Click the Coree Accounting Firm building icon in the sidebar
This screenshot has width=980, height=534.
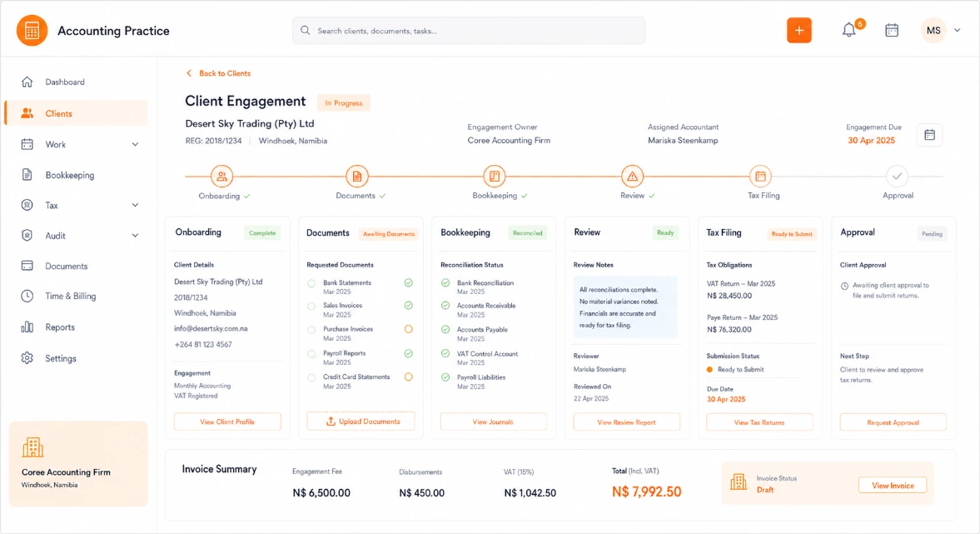[32, 447]
